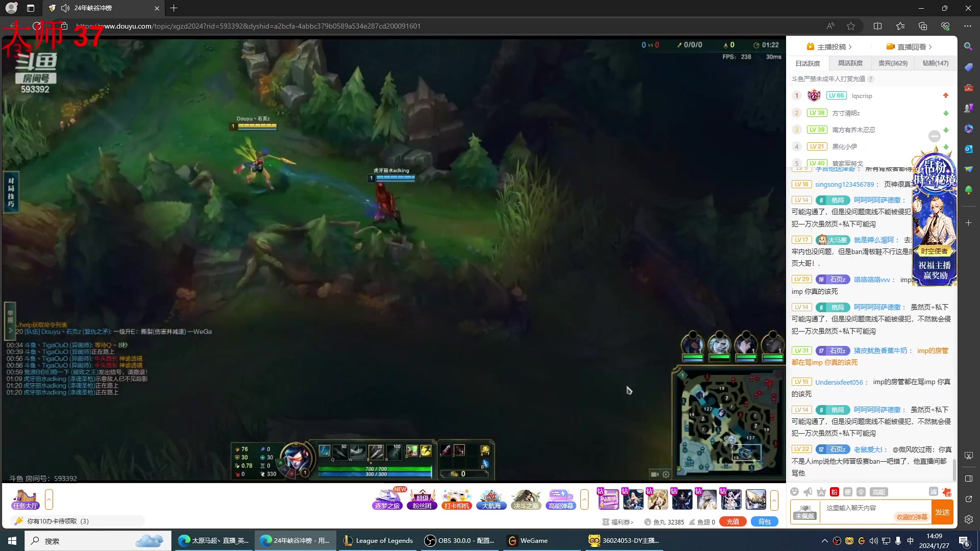Click the red 粉 fan badge icon
980x551 pixels.
(x=835, y=492)
